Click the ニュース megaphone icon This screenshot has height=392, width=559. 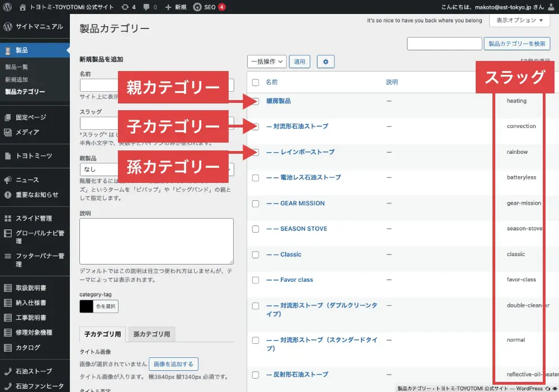[x=8, y=180]
